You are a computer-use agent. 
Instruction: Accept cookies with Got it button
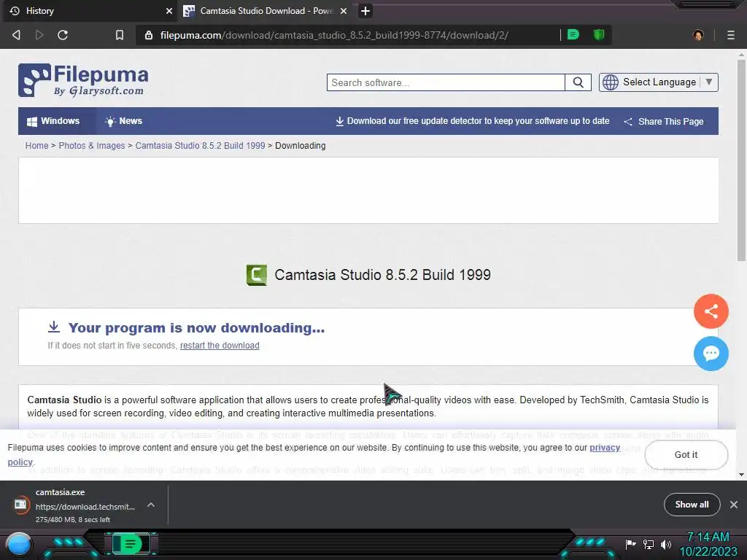click(x=686, y=455)
